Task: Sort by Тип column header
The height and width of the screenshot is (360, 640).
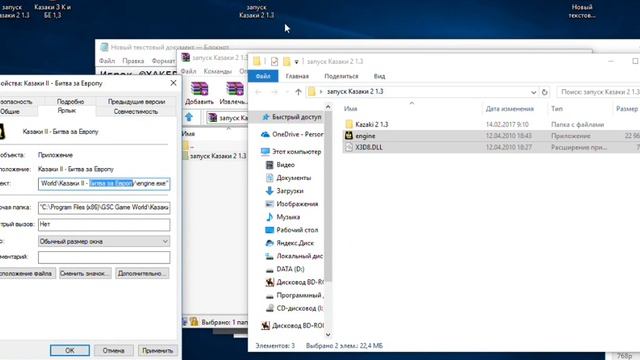Action: click(557, 109)
